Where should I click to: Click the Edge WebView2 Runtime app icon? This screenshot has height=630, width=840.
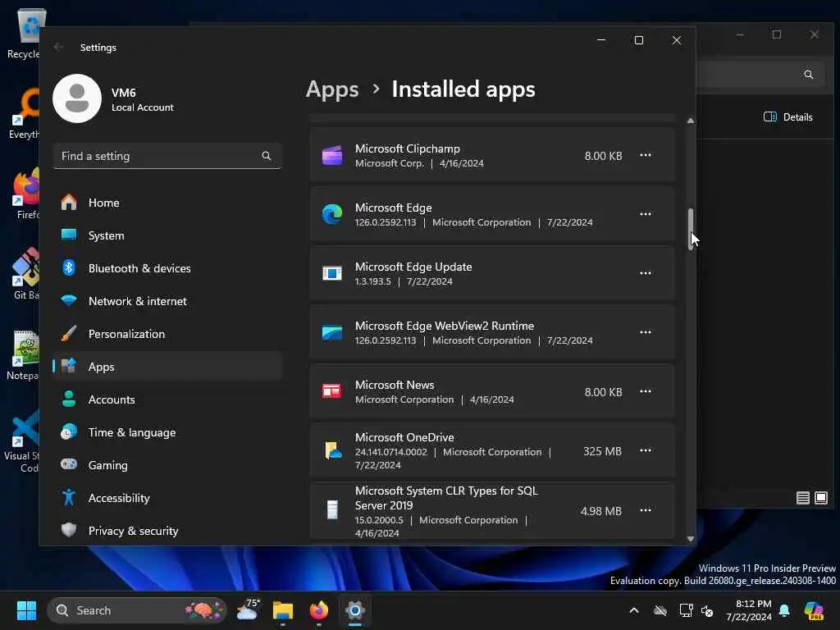click(x=332, y=333)
